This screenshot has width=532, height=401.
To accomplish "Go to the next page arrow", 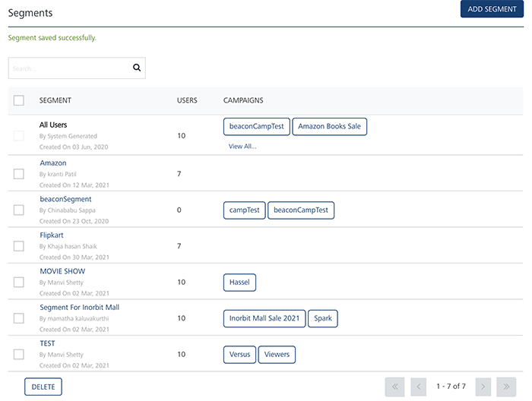I will pyautogui.click(x=483, y=387).
